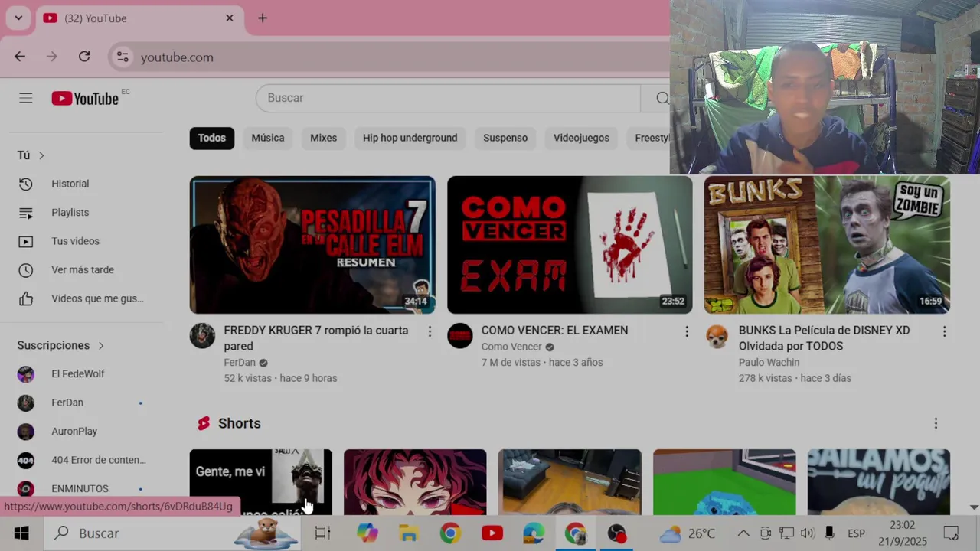Open File Explorer from taskbar

pyautogui.click(x=409, y=533)
